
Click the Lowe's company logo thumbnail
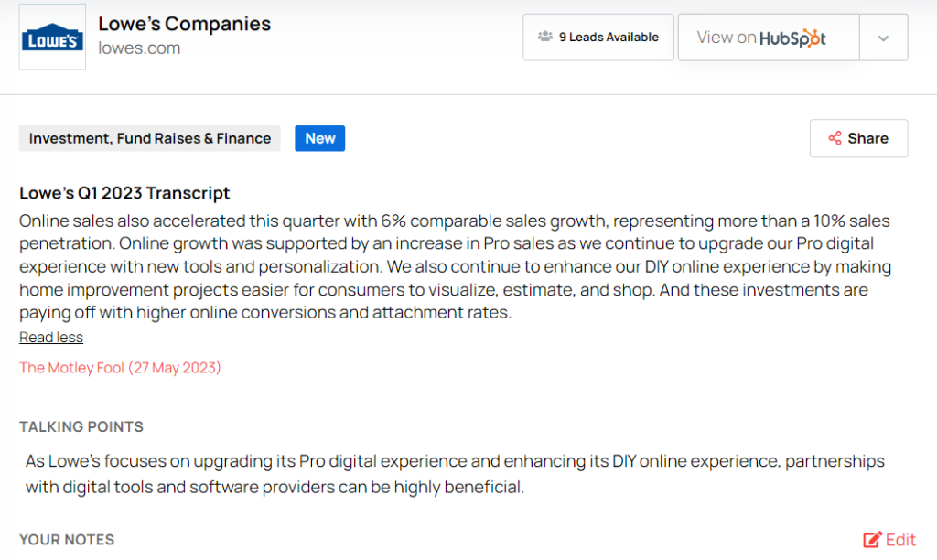tap(52, 37)
